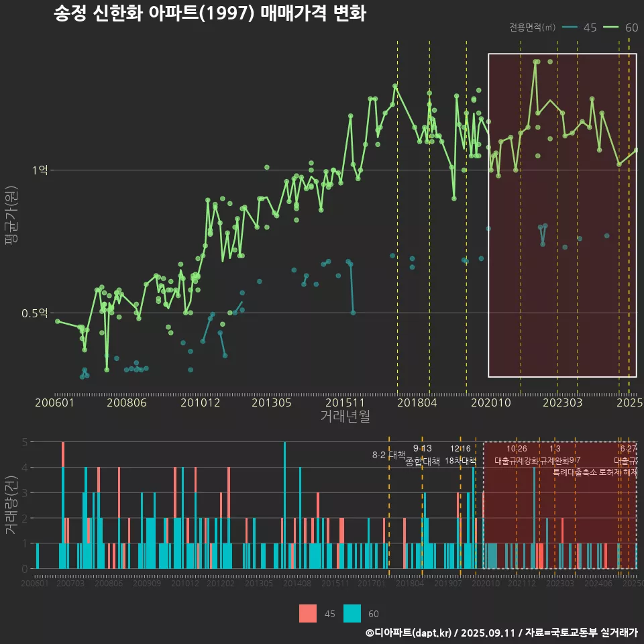This screenshot has width=644, height=644.
Task: Select the 8·2 대책 policy annotation
Action: 388,455
